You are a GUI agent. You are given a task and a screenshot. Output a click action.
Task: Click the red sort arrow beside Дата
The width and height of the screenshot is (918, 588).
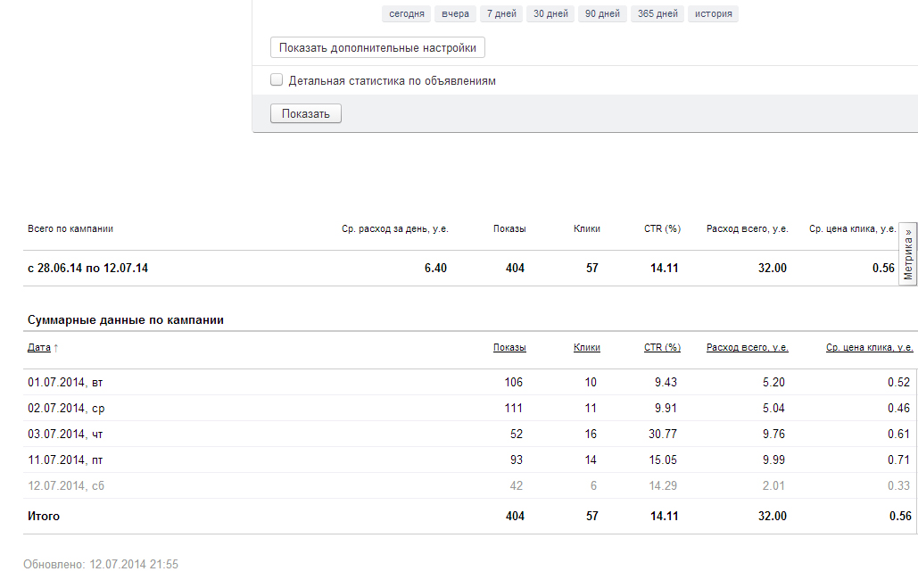click(x=56, y=348)
